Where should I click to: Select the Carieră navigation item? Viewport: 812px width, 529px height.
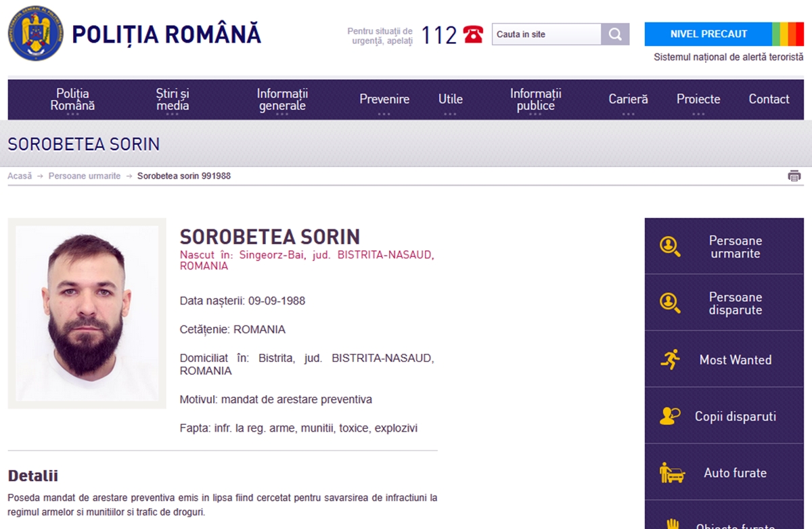point(628,99)
